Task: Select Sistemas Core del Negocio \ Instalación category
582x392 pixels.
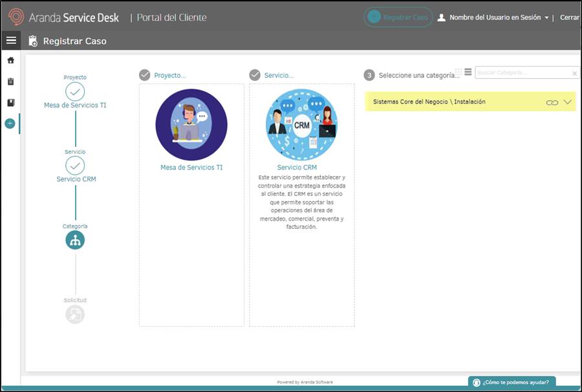Action: [x=470, y=102]
